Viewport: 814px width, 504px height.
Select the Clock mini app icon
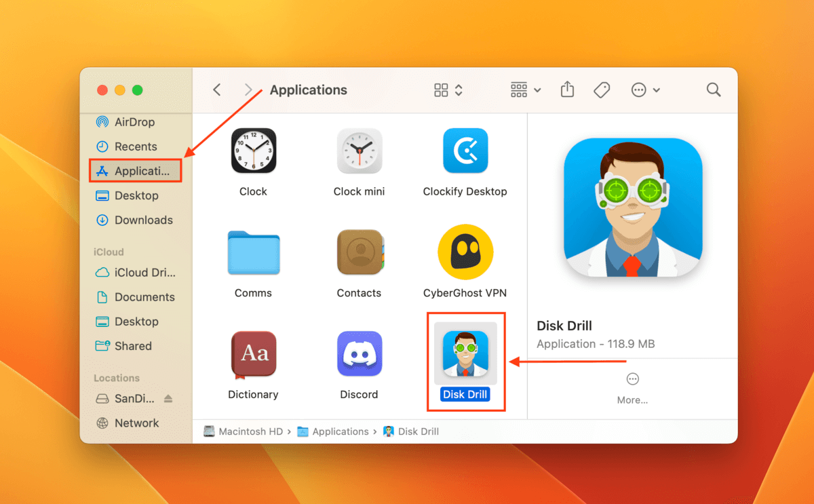359,151
